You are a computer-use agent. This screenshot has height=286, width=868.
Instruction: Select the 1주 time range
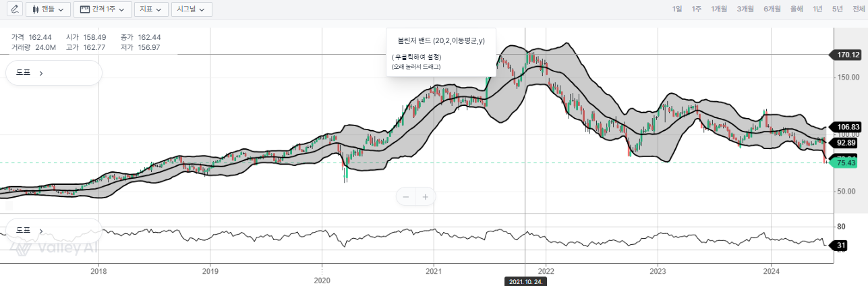click(697, 9)
